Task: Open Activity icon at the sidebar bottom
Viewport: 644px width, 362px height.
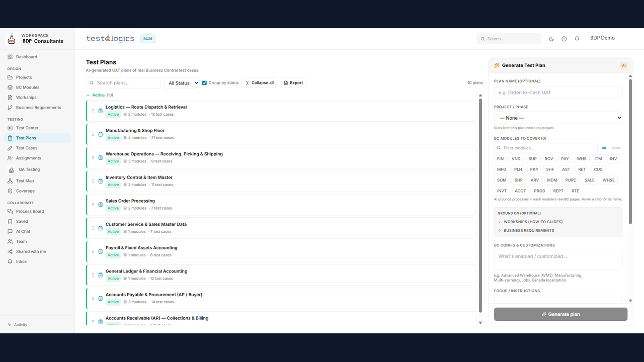Action: pyautogui.click(x=10, y=325)
